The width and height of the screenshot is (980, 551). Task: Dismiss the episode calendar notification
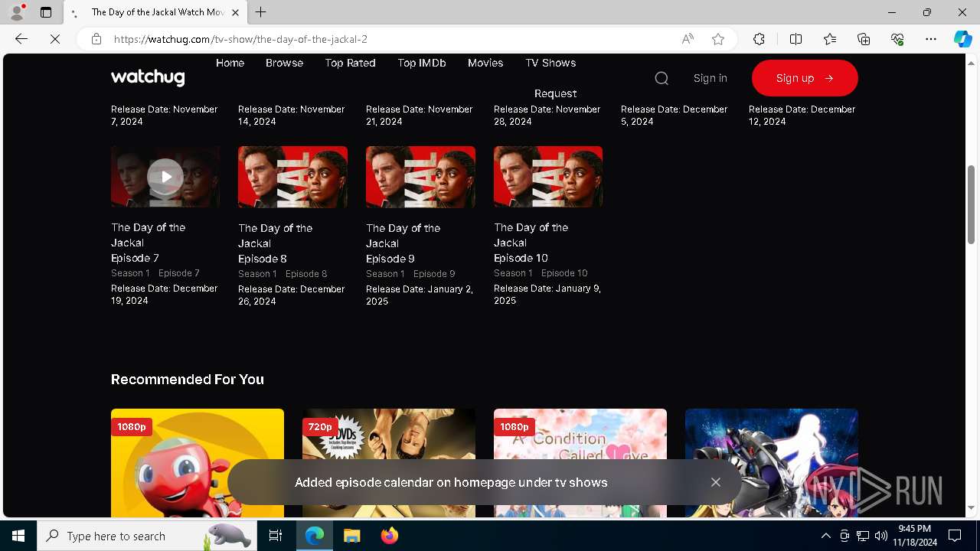716,482
